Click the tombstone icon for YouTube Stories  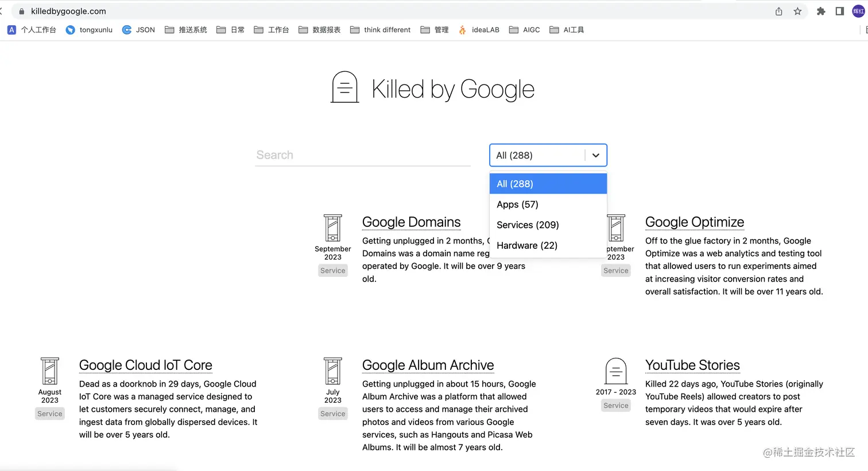(x=616, y=371)
